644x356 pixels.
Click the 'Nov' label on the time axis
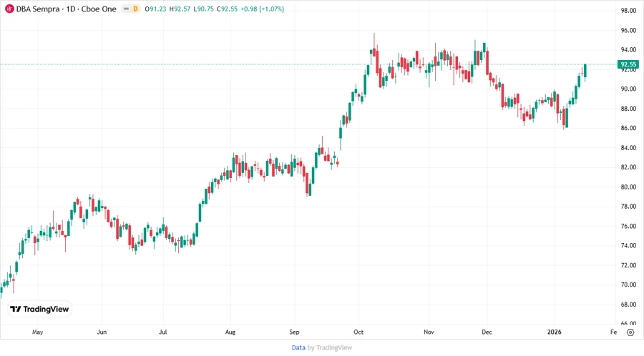point(429,332)
